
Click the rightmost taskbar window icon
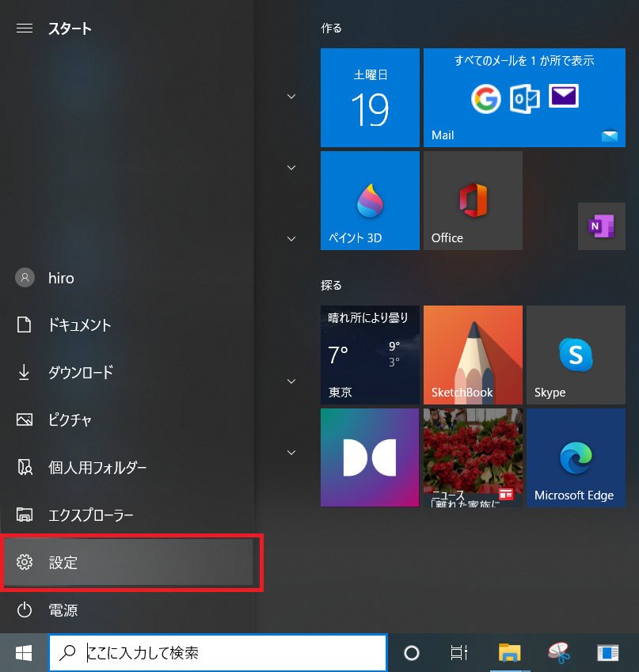coord(608,653)
